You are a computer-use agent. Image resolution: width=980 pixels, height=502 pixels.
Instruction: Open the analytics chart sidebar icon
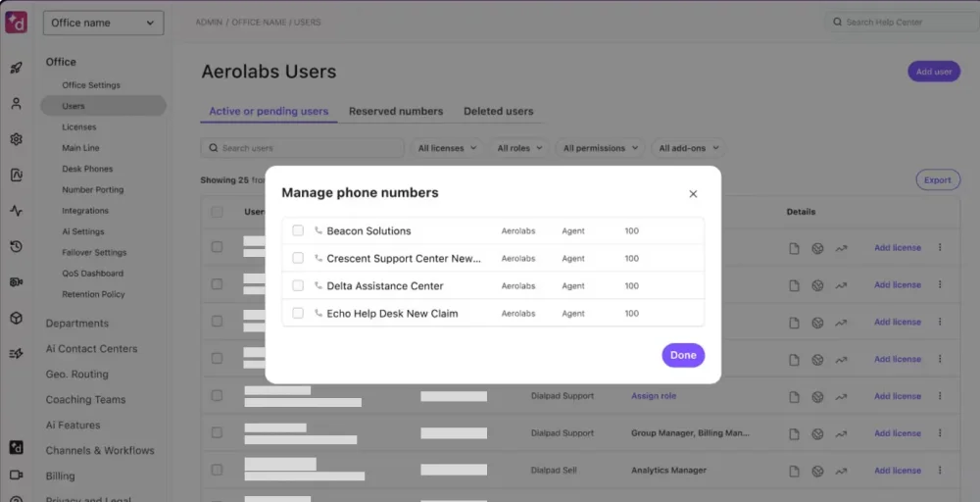pos(17,176)
